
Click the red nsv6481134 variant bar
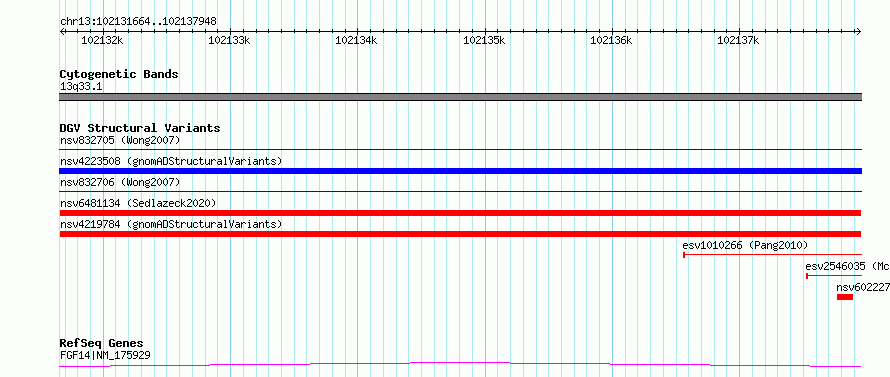[460, 213]
